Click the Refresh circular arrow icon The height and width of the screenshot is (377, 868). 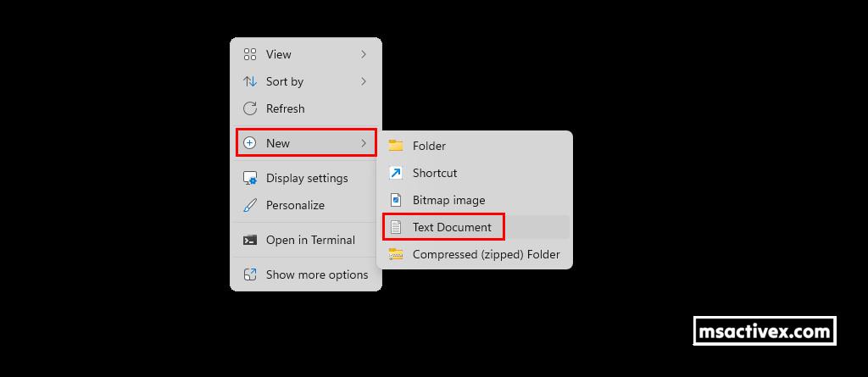[250, 108]
